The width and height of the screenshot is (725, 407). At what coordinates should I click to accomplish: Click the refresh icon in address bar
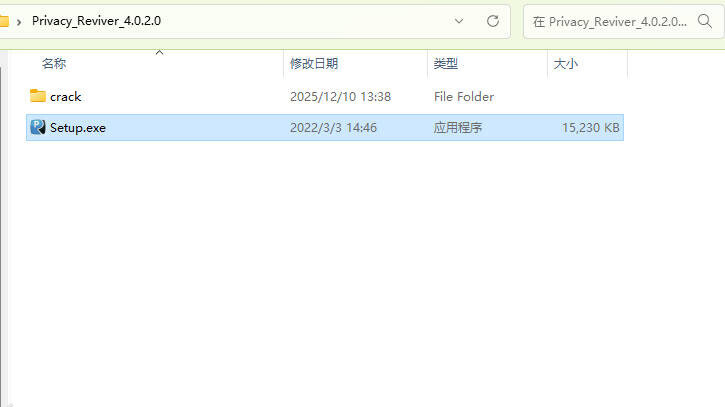[493, 21]
